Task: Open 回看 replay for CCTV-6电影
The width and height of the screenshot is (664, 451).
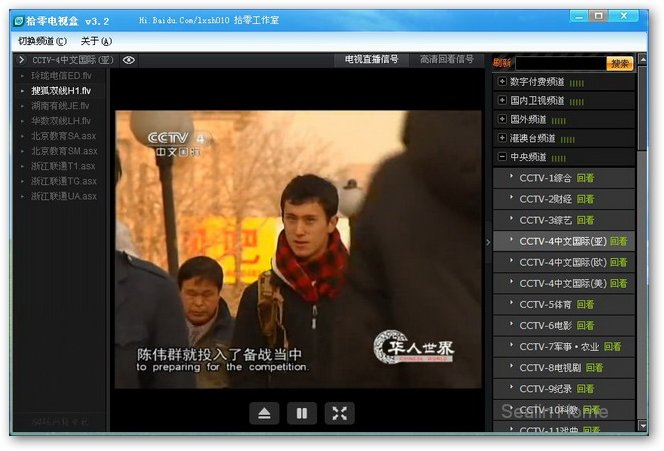Action: 585,326
